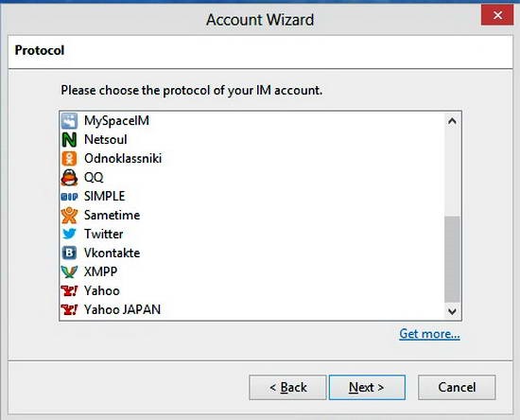This screenshot has height=420, width=520.
Task: Select the Twitter bird icon
Action: click(x=69, y=234)
